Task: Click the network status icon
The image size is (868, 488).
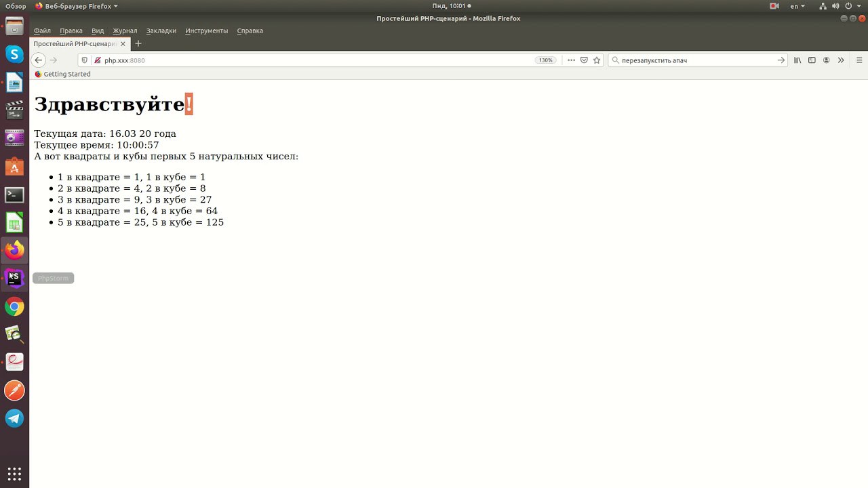Action: [823, 6]
